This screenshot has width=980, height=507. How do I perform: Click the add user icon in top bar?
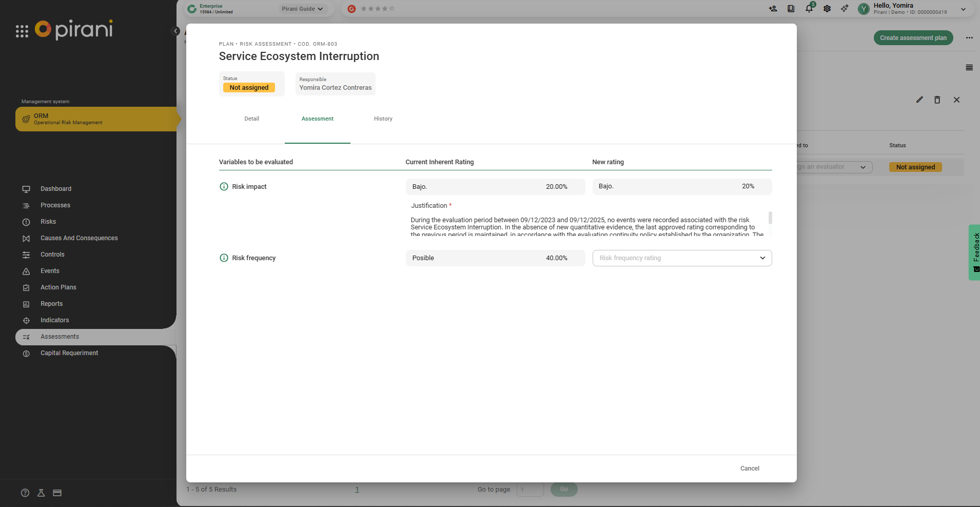click(x=773, y=9)
